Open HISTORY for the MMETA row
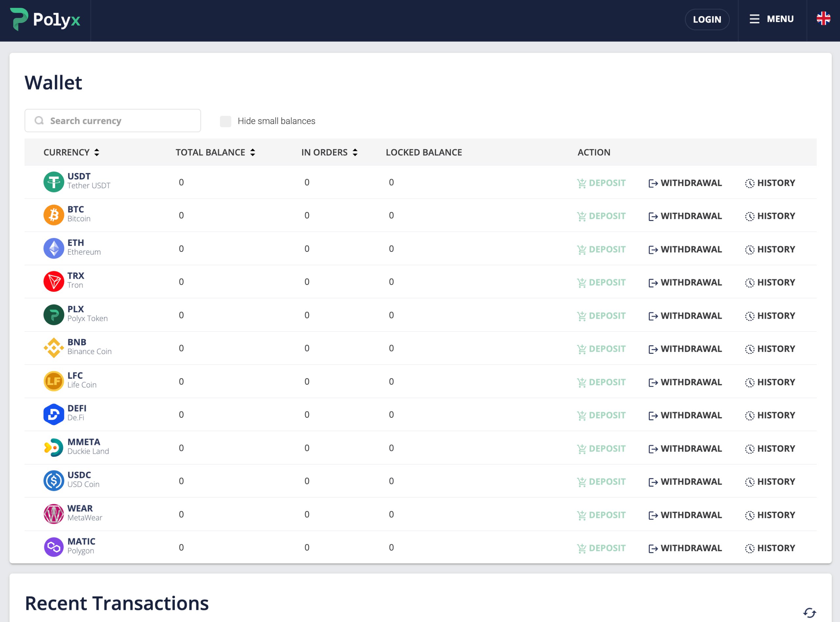This screenshot has width=840, height=622. pos(770,449)
